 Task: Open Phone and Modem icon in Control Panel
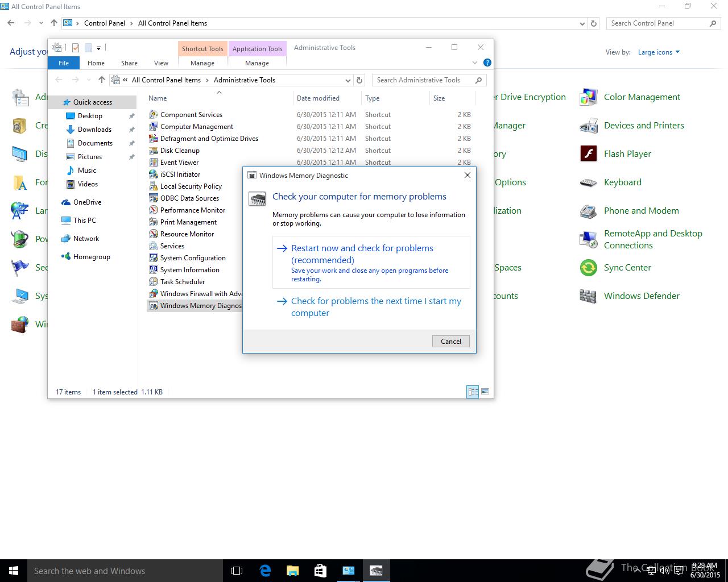(x=588, y=211)
